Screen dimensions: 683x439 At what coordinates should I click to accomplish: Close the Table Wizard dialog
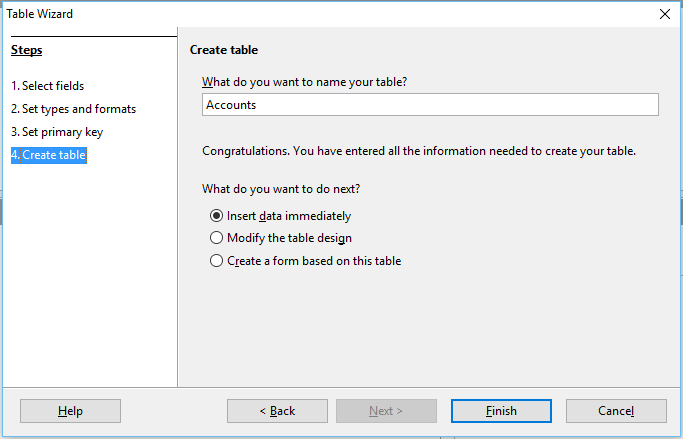(x=665, y=14)
